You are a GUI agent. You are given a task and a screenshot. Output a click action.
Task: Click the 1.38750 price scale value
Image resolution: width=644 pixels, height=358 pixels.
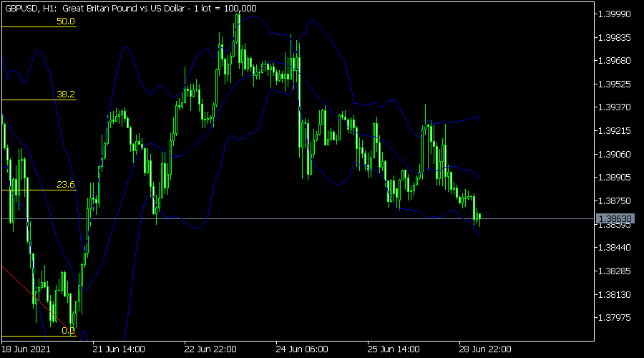[615, 200]
